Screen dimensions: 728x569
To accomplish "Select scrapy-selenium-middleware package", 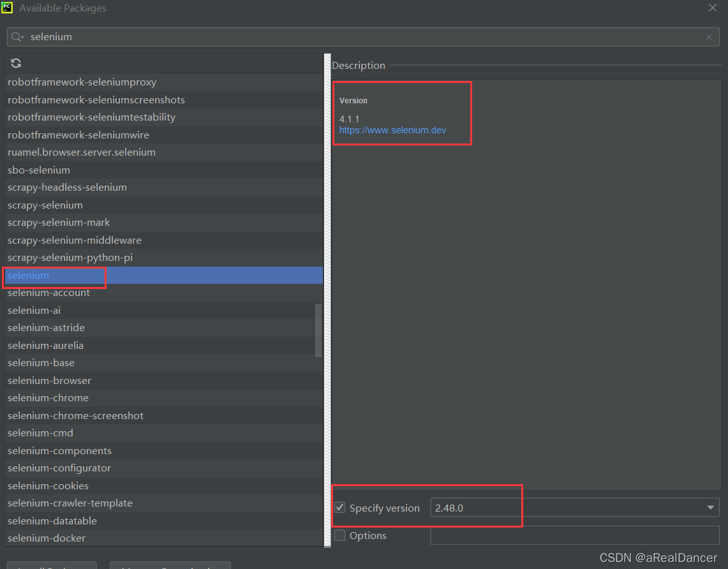I will pos(164,240).
